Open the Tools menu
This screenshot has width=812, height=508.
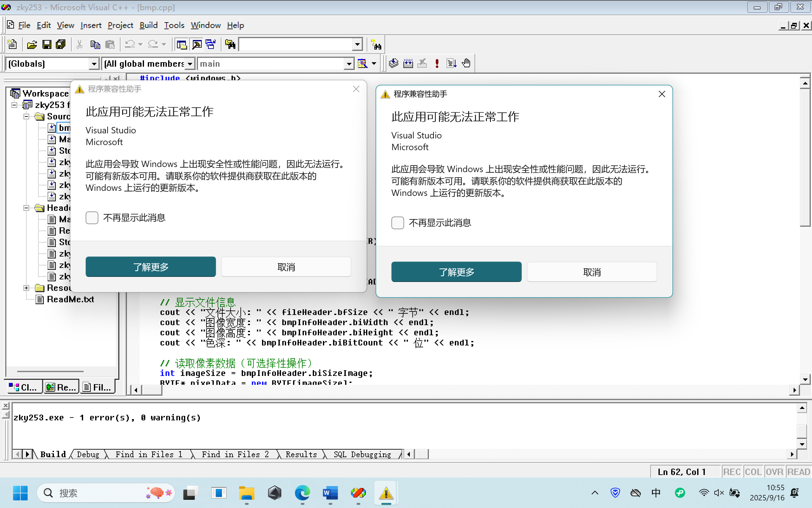[174, 25]
